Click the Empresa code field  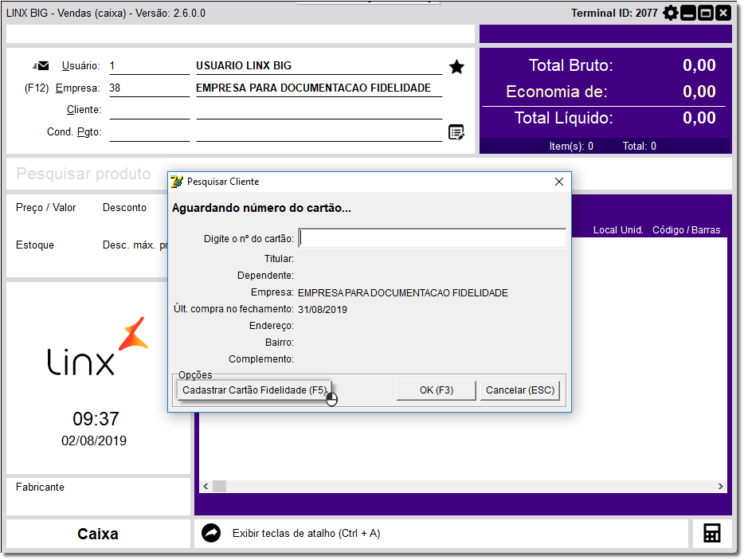click(x=150, y=88)
